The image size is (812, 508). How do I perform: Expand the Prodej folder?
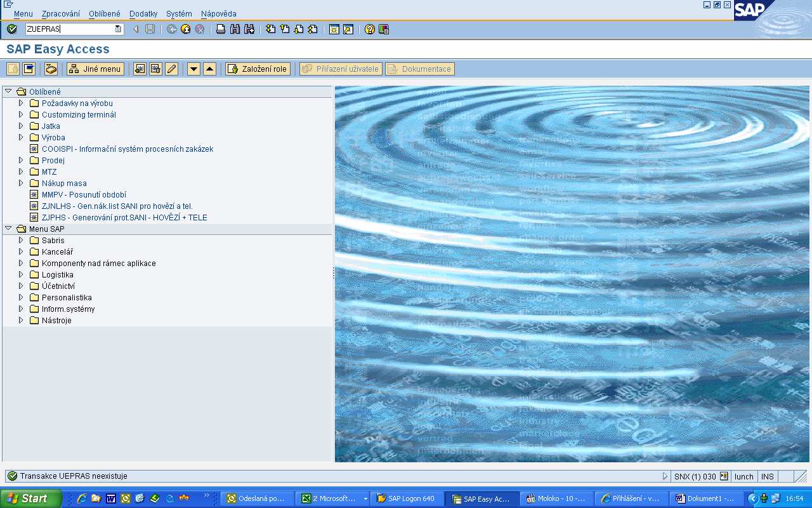[x=21, y=160]
